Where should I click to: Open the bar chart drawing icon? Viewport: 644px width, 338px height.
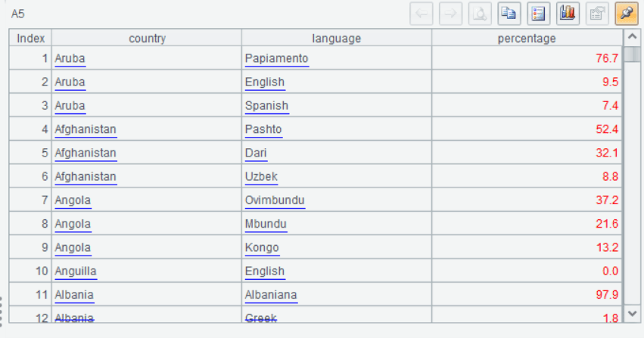pyautogui.click(x=568, y=14)
